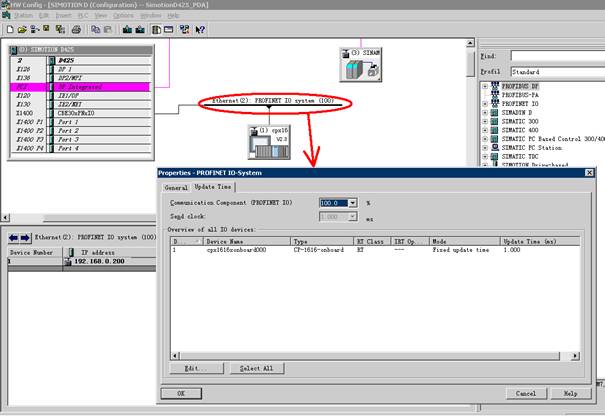The height and width of the screenshot is (417, 605).
Task: Open the Options menu
Action: click(x=123, y=16)
